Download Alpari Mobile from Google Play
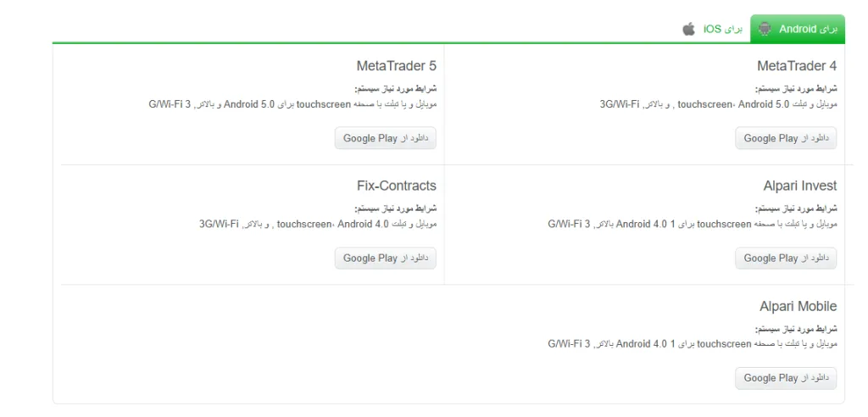 [x=785, y=378]
